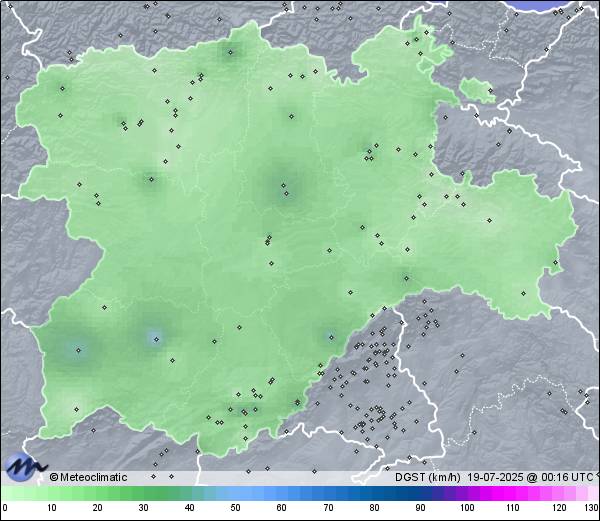
Task: Click the DGST (km/h) label
Action: [428, 477]
